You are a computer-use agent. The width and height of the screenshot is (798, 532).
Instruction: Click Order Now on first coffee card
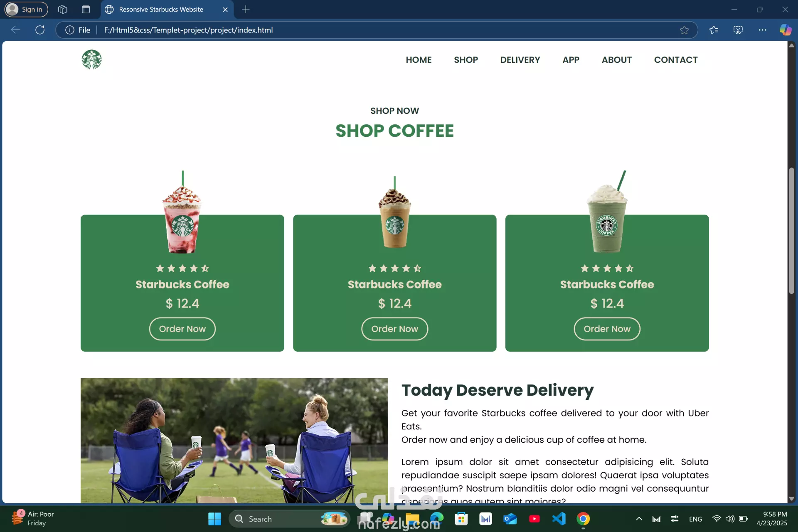182,329
